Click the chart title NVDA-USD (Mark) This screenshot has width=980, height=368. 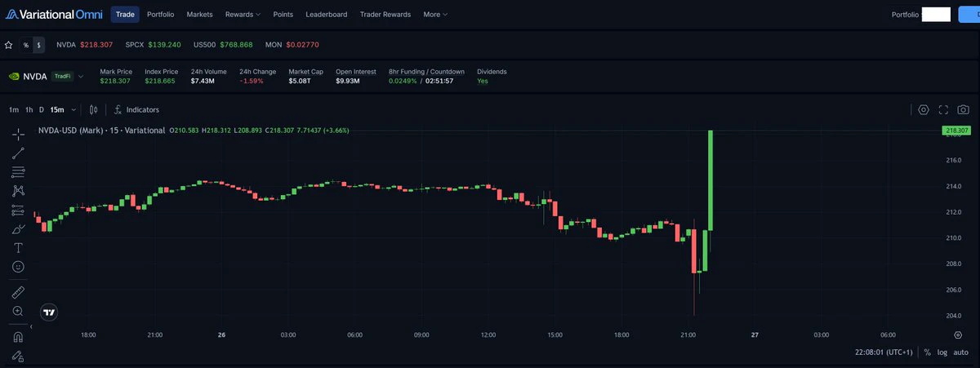(73, 131)
